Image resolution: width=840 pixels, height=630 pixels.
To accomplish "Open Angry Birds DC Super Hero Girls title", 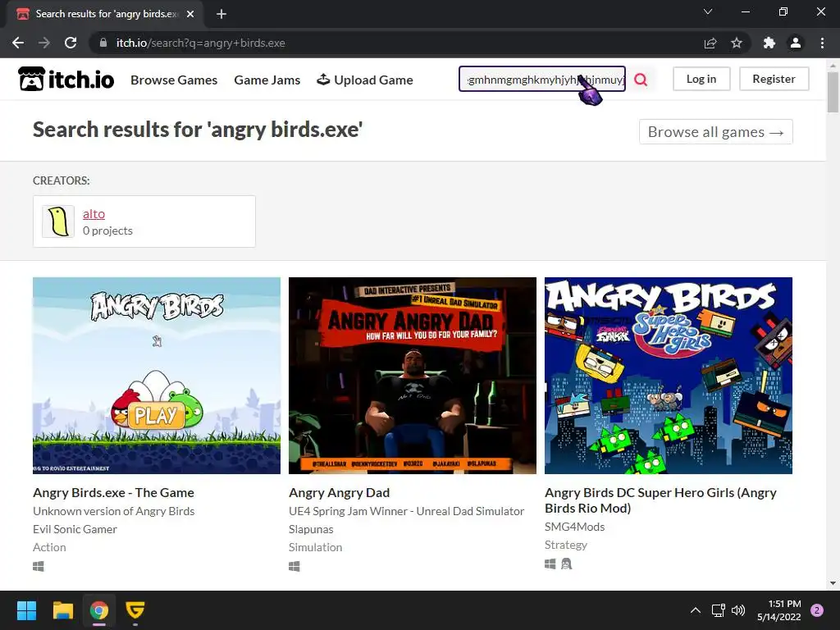I will pyautogui.click(x=660, y=500).
